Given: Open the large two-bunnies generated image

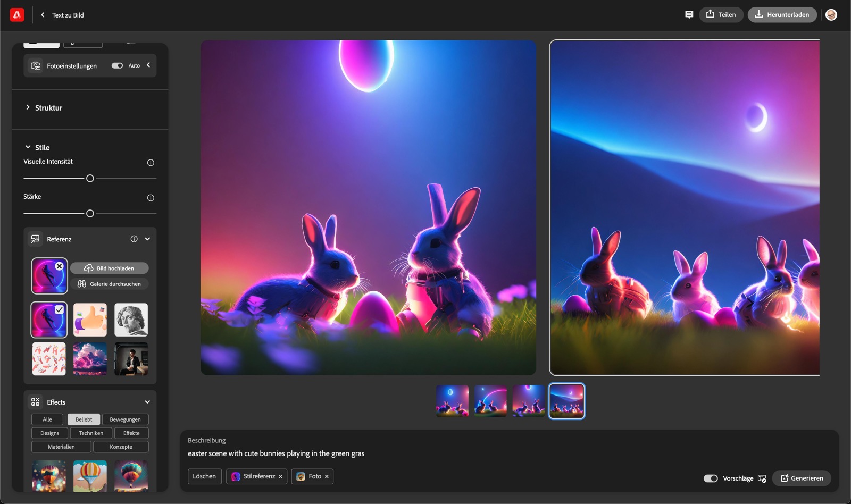Looking at the screenshot, I should pos(368,208).
